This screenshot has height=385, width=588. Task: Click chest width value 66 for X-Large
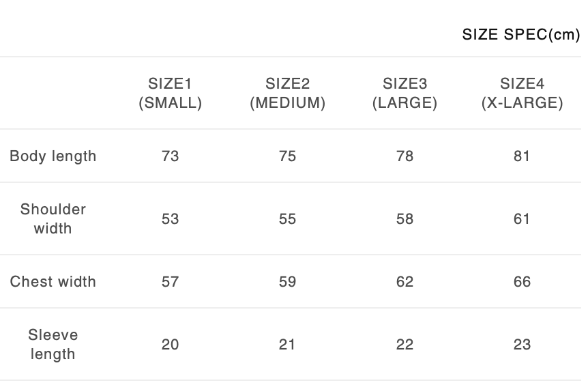tap(522, 282)
